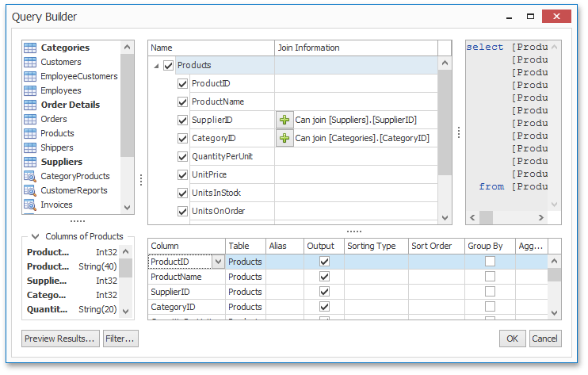Screen dimensions: 588x375
Task: Click green plus to join Suppliers table
Action: [x=284, y=120]
